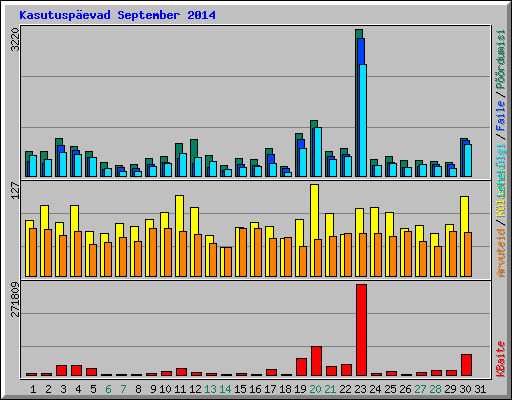Viewport: 512px width, 400px height.
Task: Click green weekend day label 14
Action: point(225,389)
